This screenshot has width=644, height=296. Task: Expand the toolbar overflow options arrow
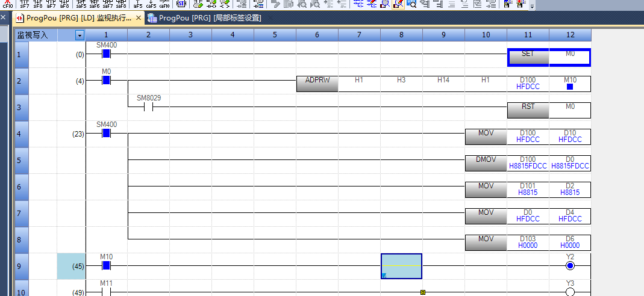pos(532,6)
